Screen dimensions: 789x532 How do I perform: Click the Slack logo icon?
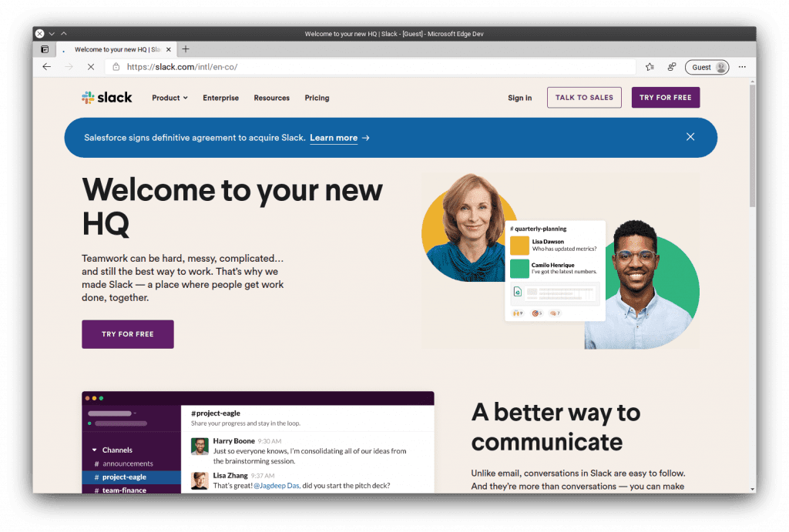pyautogui.click(x=88, y=98)
